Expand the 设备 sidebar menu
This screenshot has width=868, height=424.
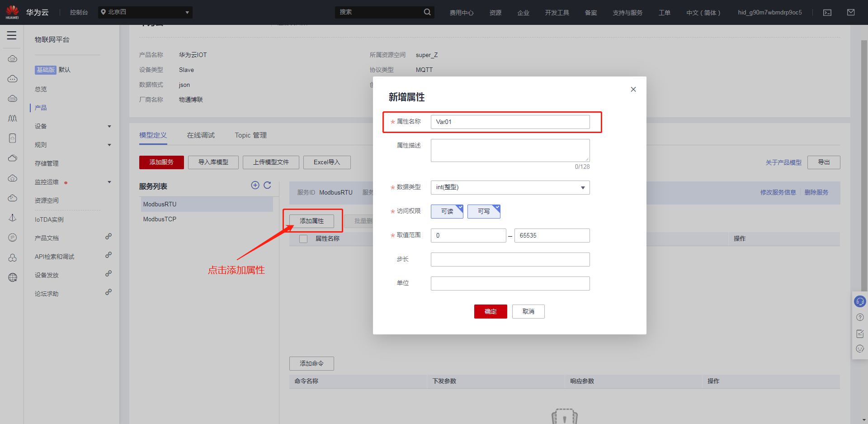[72, 126]
